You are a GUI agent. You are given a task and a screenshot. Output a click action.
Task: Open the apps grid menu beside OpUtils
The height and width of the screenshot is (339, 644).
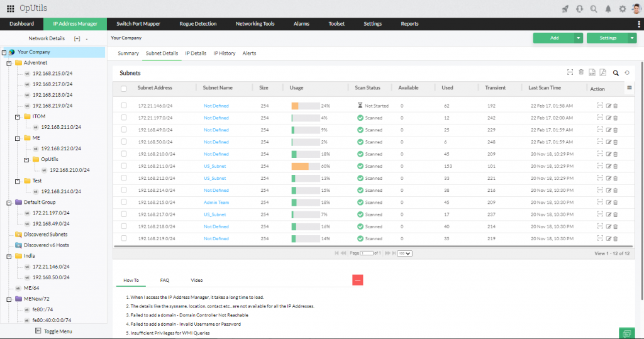coord(11,9)
